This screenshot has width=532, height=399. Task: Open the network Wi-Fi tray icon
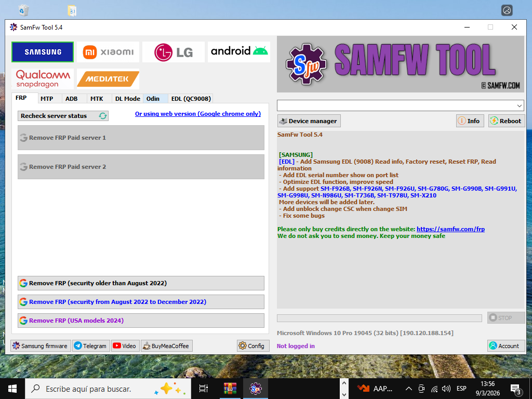pyautogui.click(x=434, y=389)
